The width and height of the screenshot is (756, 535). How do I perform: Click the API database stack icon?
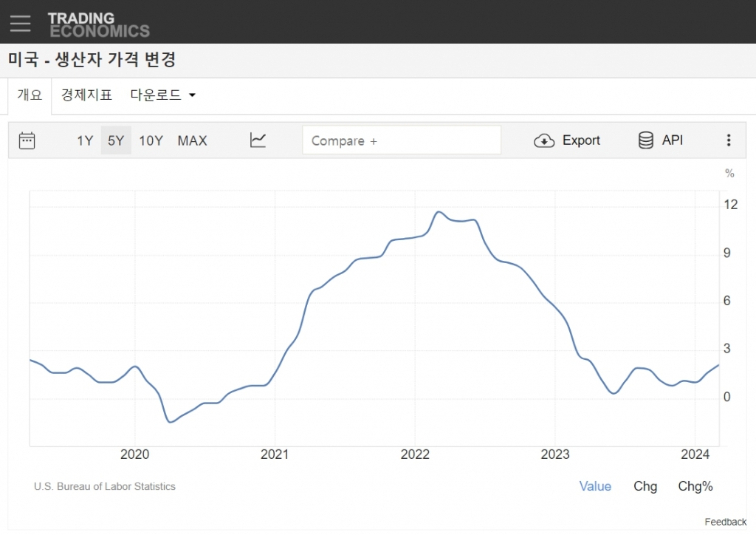[x=646, y=140]
